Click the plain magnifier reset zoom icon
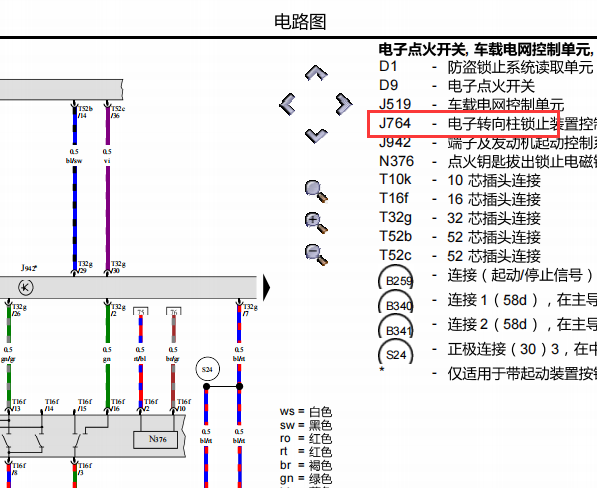Viewport: 597px width, 488px height. coord(316,191)
